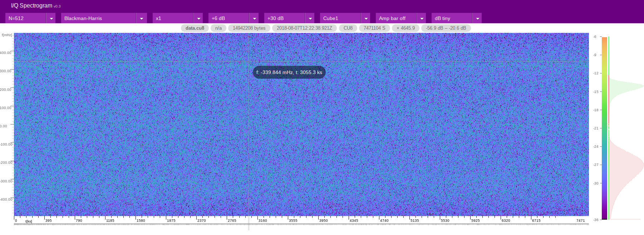Image resolution: width=644 pixels, height=235 pixels.
Task: Click the t[ks] axis unit label
Action: tap(29, 221)
